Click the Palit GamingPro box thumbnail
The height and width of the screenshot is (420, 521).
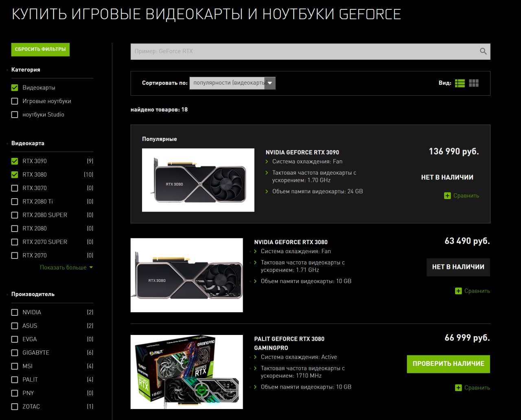coord(186,372)
